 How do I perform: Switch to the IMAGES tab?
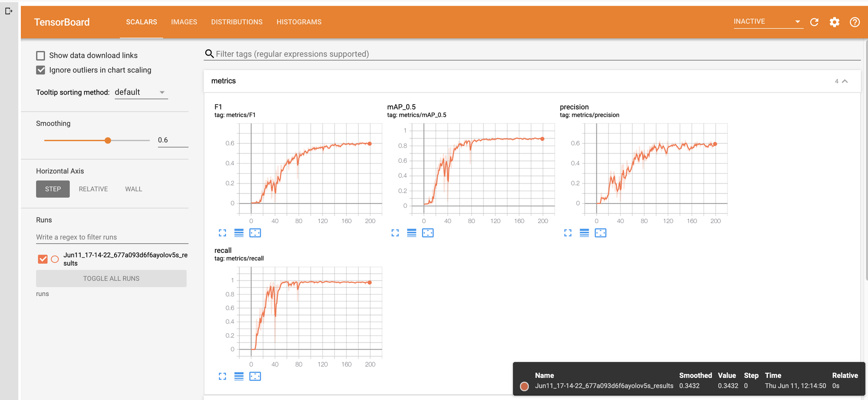[184, 22]
